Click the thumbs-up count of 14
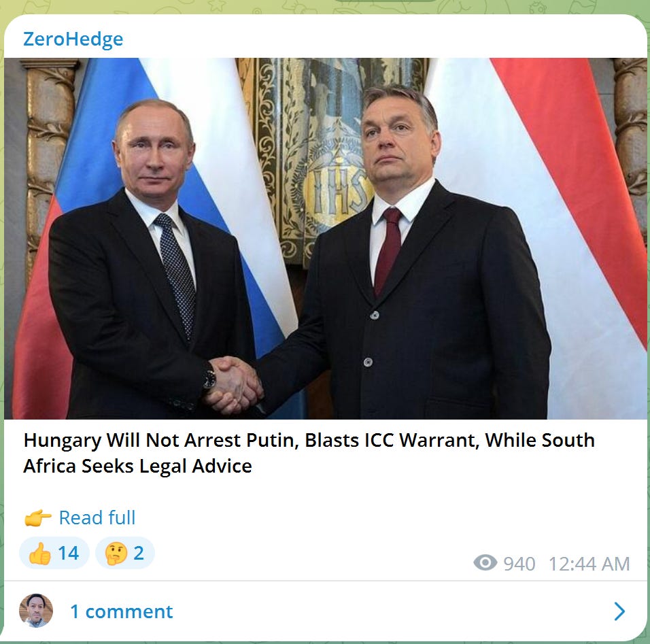This screenshot has width=650, height=644. pyautogui.click(x=69, y=553)
